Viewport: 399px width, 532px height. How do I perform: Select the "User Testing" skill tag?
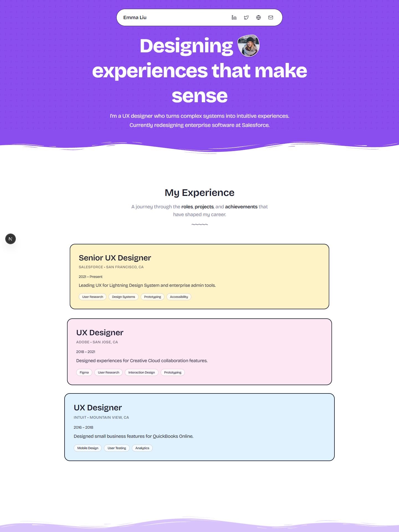116,448
